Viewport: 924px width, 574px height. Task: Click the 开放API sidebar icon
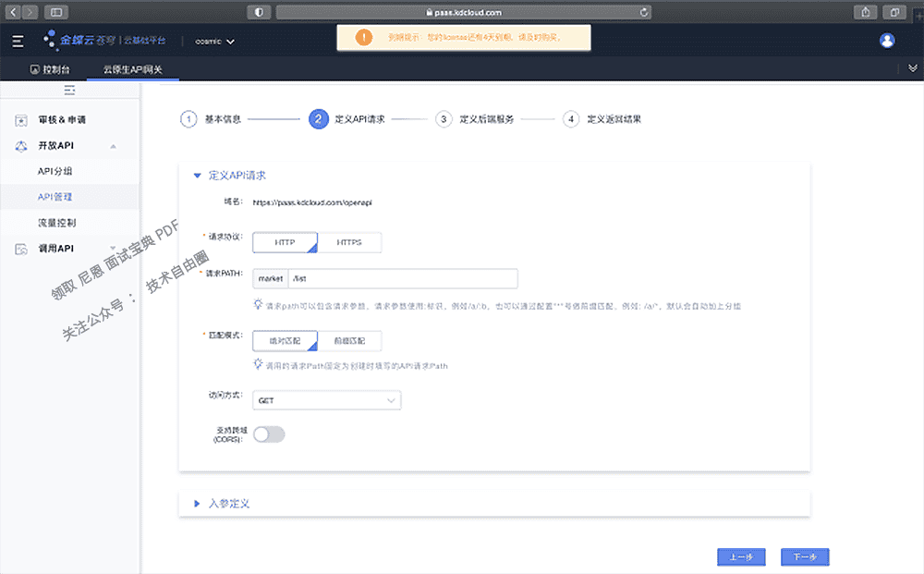click(x=20, y=145)
